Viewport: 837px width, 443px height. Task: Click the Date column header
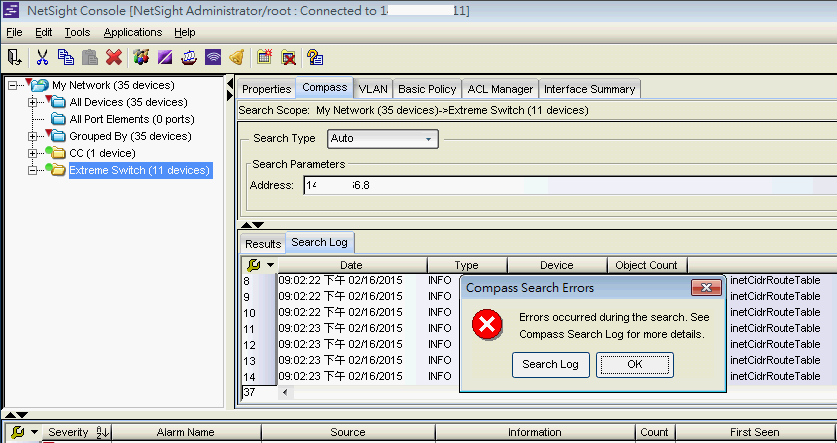[351, 265]
